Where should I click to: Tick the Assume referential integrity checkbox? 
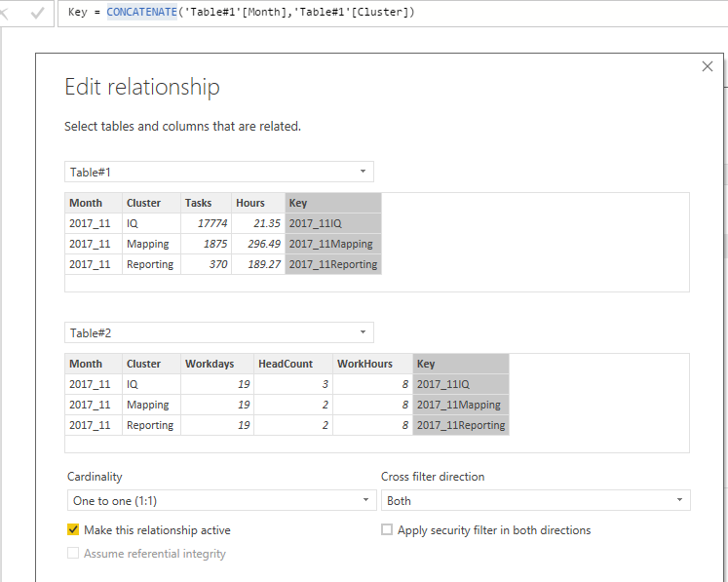pos(73,553)
